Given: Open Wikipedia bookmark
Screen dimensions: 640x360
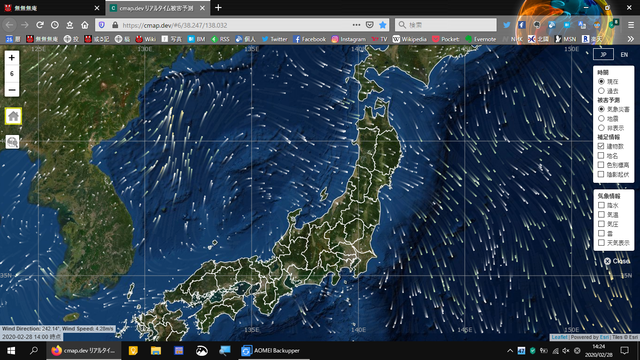Looking at the screenshot, I should pyautogui.click(x=409, y=39).
